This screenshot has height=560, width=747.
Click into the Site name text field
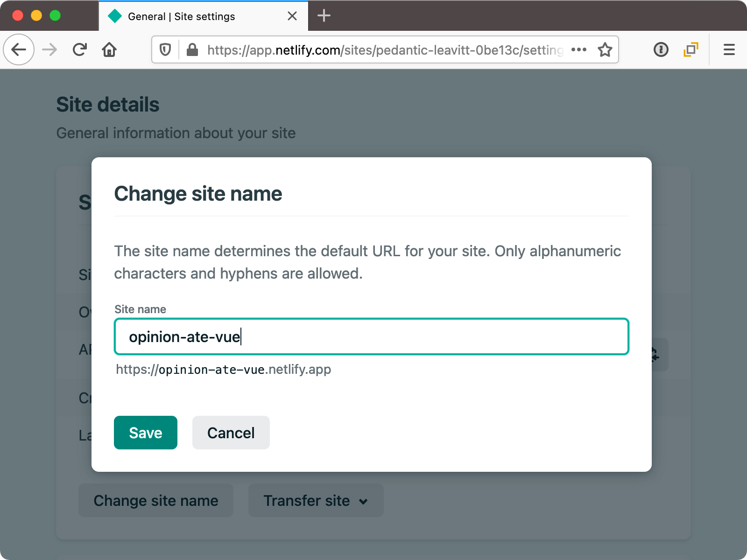[x=372, y=336]
